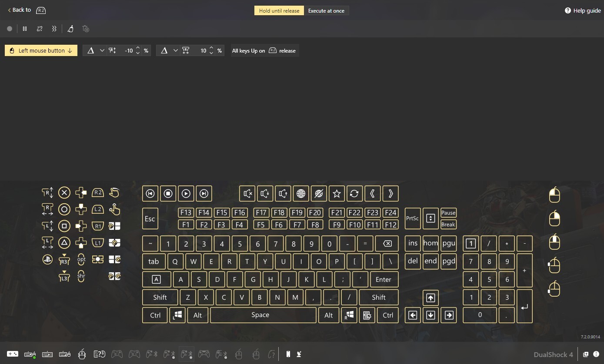
Task: Switch to the gamepad tab in bottom bar
Action: click(13, 354)
